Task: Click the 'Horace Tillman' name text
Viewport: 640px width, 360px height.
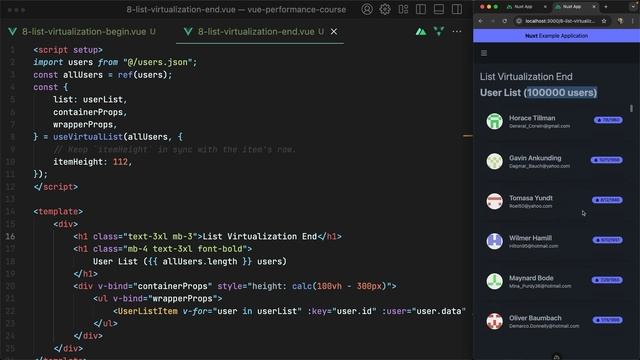Action: point(532,118)
